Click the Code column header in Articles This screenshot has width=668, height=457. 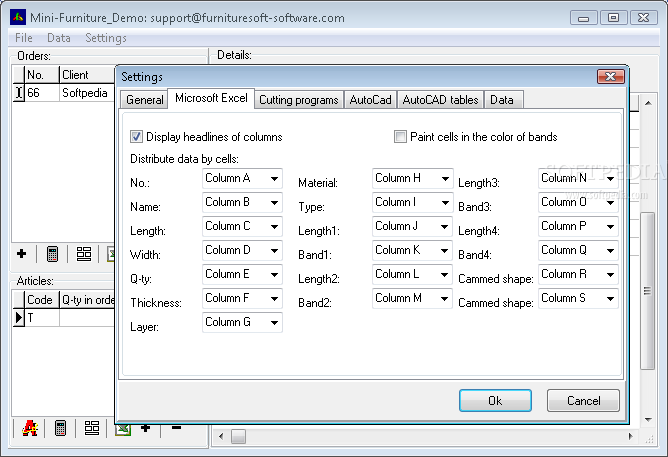[x=42, y=299]
